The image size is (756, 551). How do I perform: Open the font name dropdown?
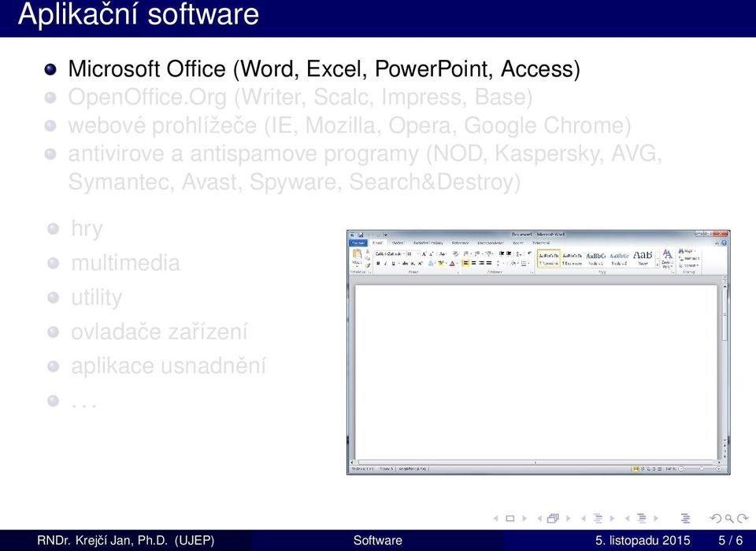tap(404, 253)
